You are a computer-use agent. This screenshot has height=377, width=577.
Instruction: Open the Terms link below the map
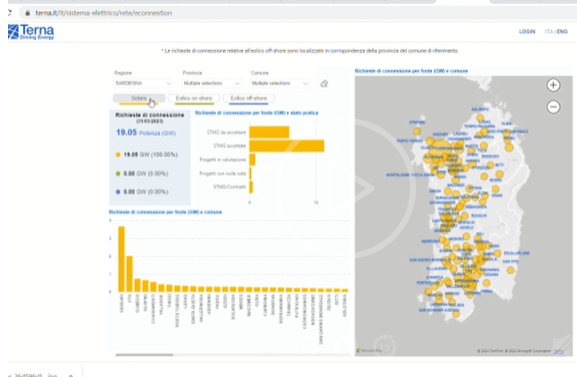coord(558,351)
